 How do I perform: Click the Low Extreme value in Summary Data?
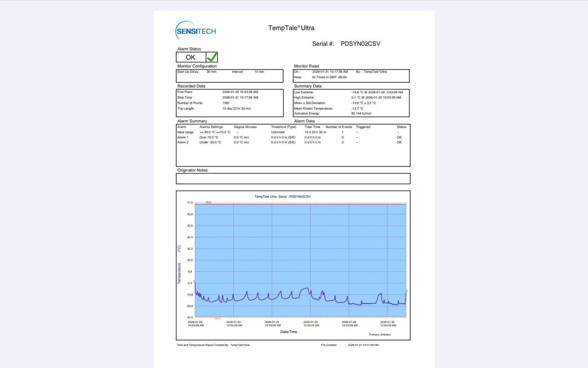coord(377,92)
